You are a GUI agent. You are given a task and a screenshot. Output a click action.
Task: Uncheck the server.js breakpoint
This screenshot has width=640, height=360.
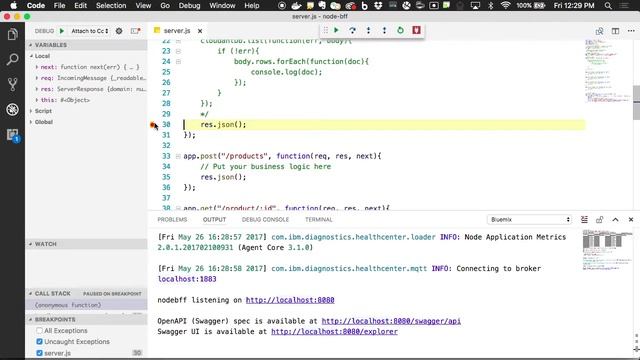tap(39, 353)
